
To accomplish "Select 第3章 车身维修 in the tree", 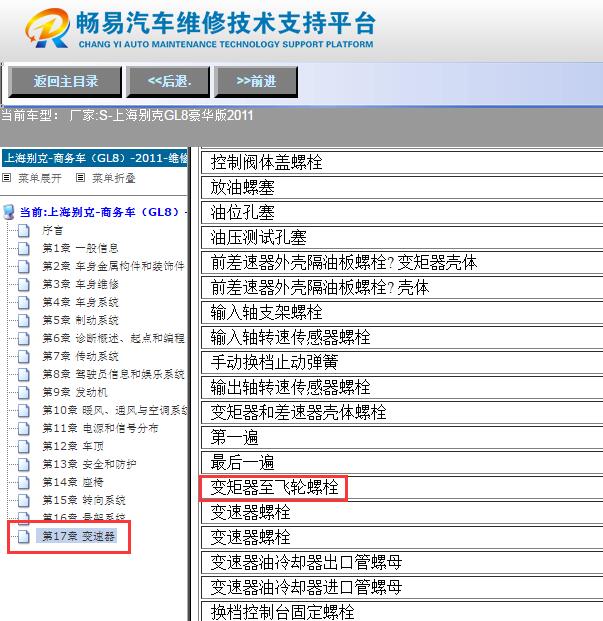I will click(x=80, y=284).
